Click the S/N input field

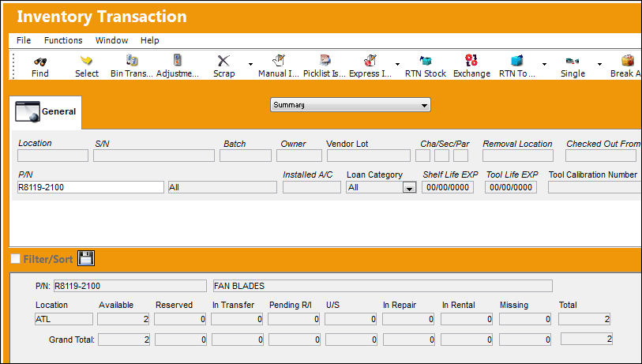tap(154, 156)
